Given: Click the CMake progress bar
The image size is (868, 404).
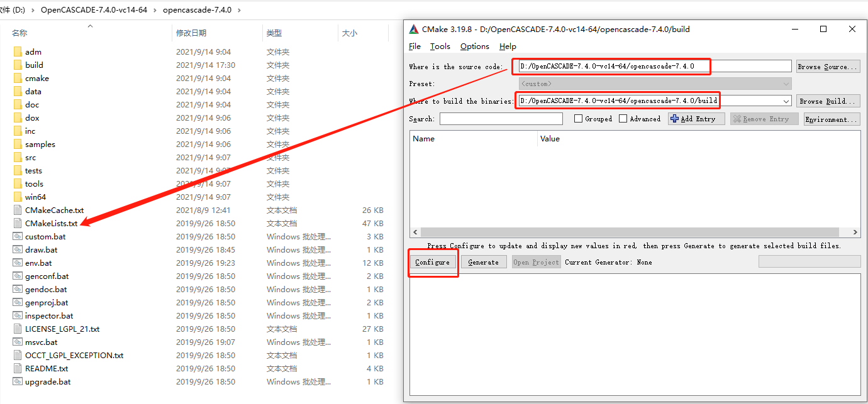Looking at the screenshot, I should click(810, 261).
